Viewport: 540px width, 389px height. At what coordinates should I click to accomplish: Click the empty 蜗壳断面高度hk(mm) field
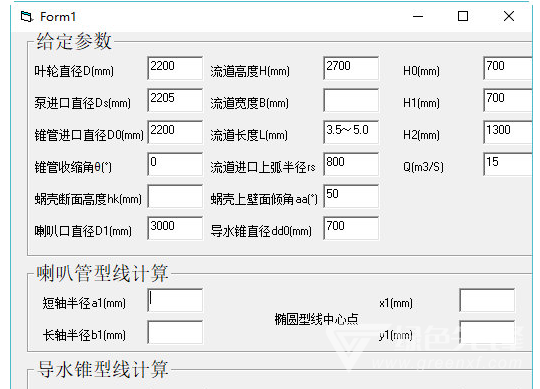tap(175, 196)
